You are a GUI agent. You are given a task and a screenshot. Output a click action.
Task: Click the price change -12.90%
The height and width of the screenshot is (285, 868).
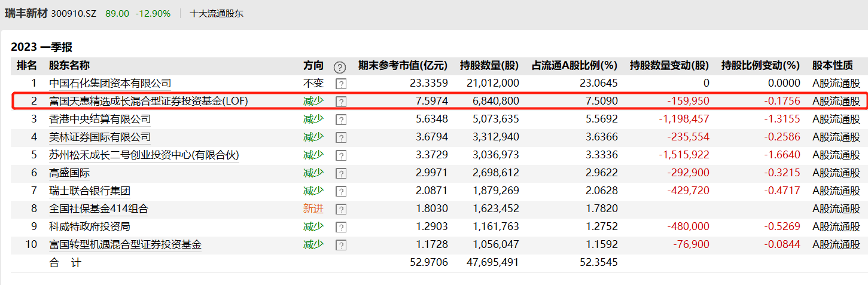(153, 13)
